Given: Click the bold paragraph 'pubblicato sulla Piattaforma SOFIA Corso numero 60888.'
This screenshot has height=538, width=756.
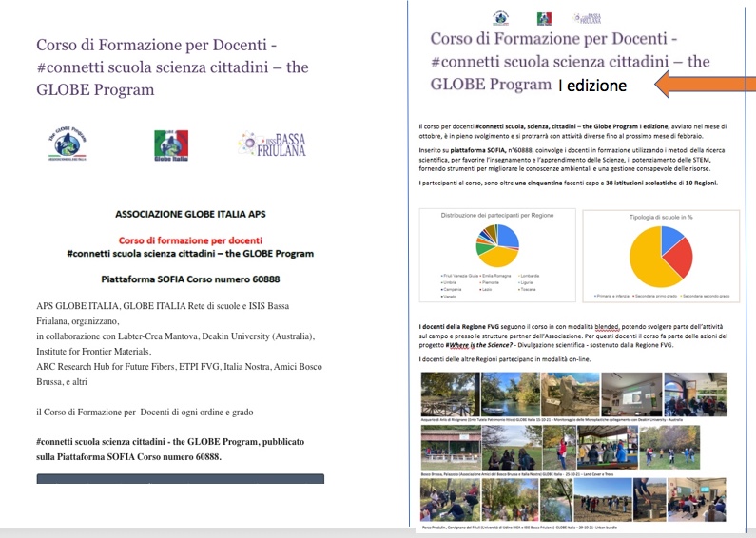Looking at the screenshot, I should click(170, 450).
